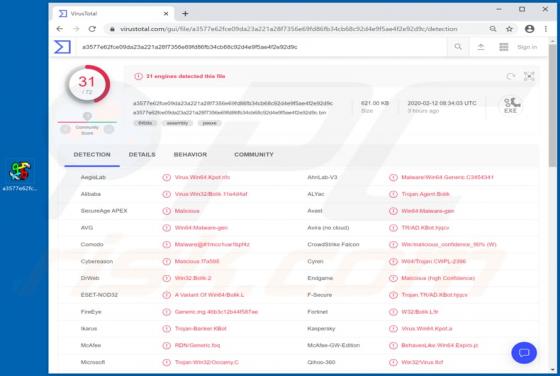Screen dimensions: 560x376
Task: Click the community score positive vote icon
Action: point(109,129)
